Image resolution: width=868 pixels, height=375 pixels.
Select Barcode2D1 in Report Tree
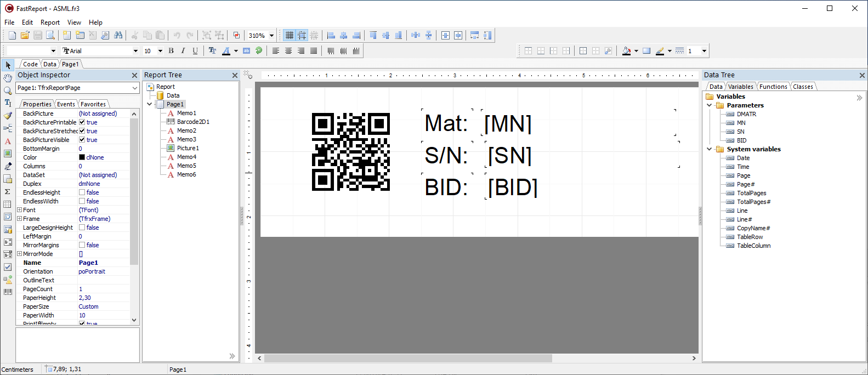tap(193, 122)
